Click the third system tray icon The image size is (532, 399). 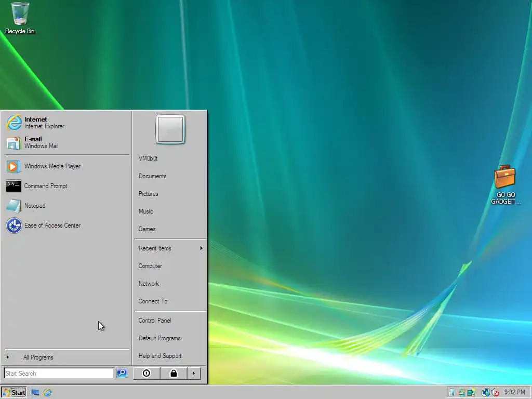tap(471, 393)
